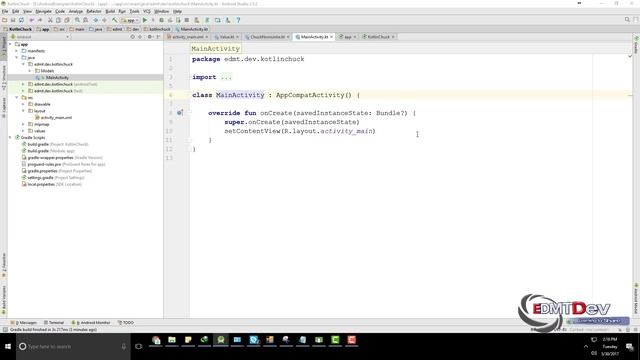Open the Structure side tool window
The width and height of the screenshot is (640, 360).
pyautogui.click(x=4, y=78)
